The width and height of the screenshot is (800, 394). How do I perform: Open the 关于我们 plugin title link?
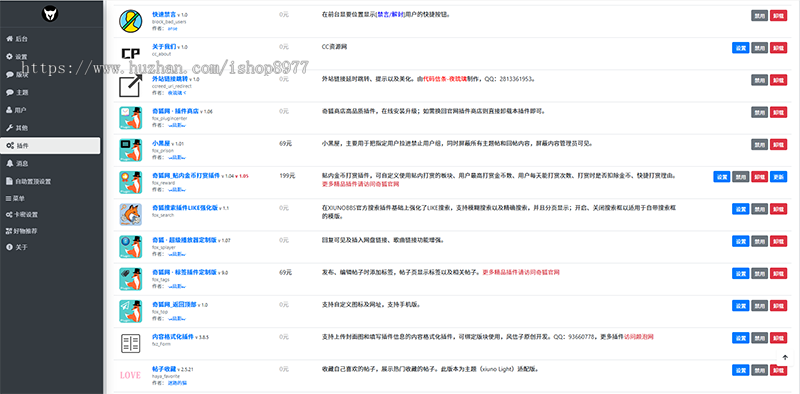click(x=164, y=46)
